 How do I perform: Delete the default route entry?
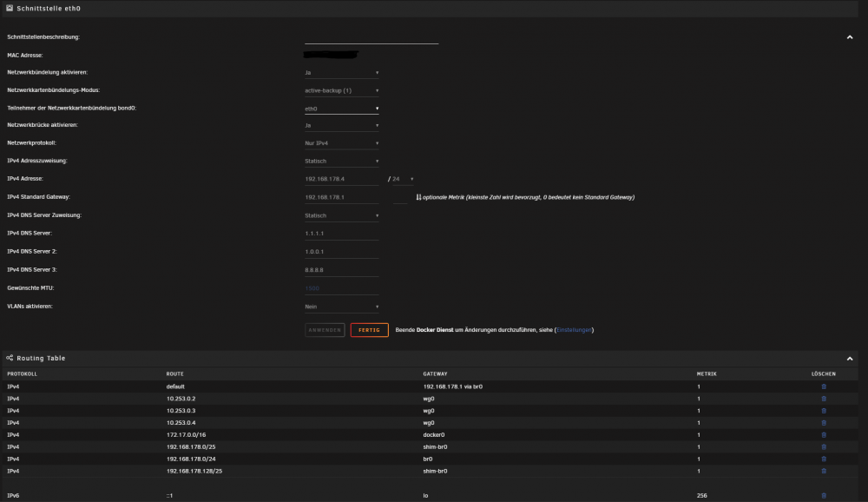tap(823, 386)
